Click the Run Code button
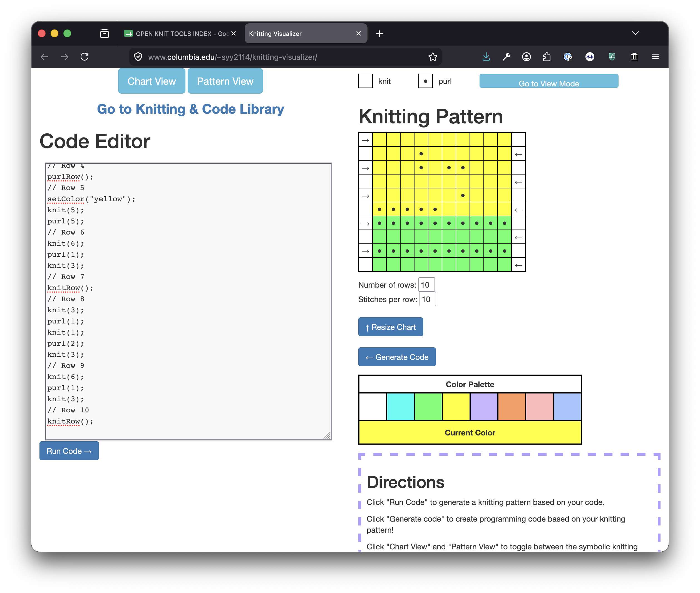Viewport: 700px width, 593px height. tap(69, 451)
